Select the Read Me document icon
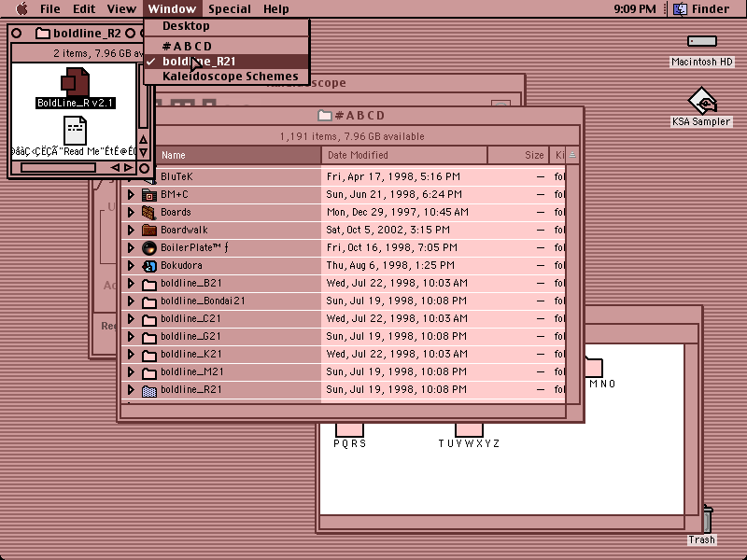The width and height of the screenshot is (747, 560). [x=75, y=131]
